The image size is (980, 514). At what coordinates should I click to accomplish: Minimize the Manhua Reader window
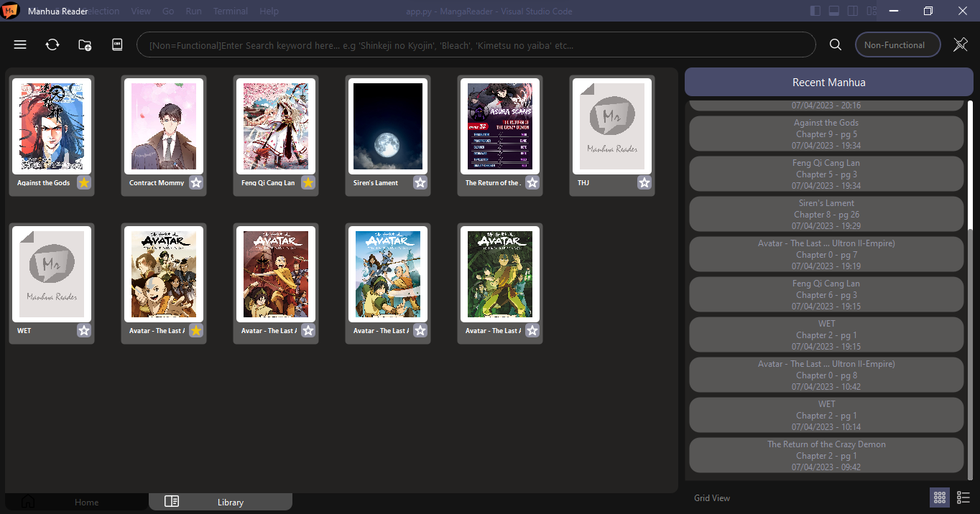pos(894,11)
